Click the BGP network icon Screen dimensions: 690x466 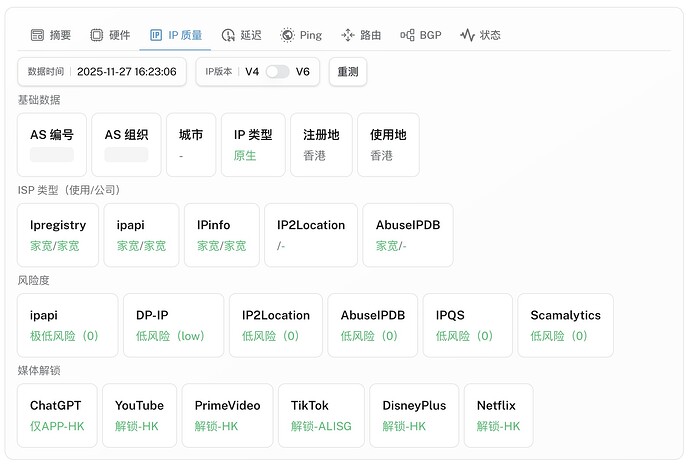point(407,35)
